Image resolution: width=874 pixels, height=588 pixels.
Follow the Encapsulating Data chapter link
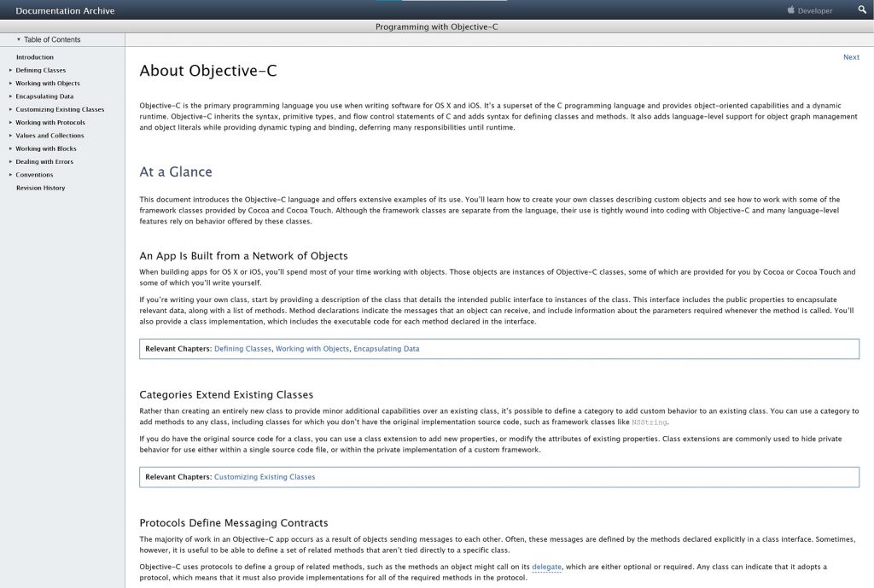coord(387,349)
